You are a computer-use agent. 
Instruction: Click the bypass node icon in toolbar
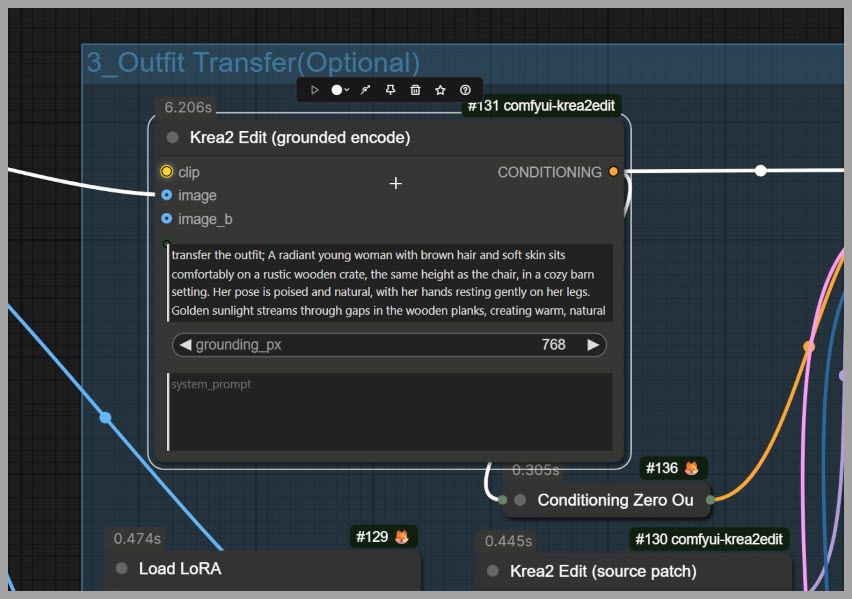coord(365,90)
